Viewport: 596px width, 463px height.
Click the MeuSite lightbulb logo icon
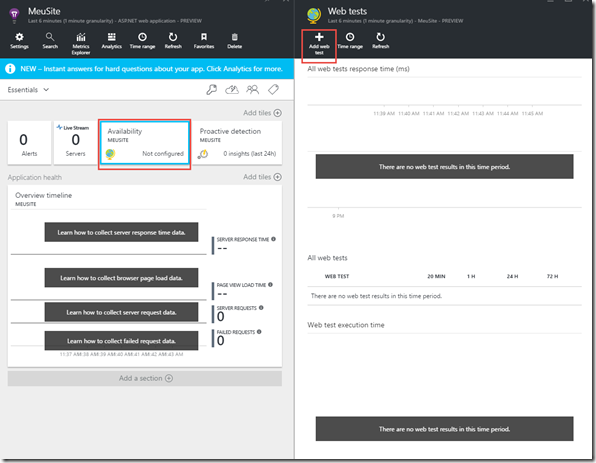click(x=14, y=16)
